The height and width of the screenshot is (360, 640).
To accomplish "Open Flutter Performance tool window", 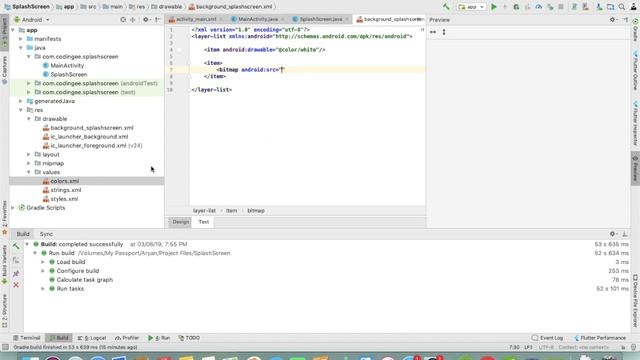I will (x=600, y=338).
